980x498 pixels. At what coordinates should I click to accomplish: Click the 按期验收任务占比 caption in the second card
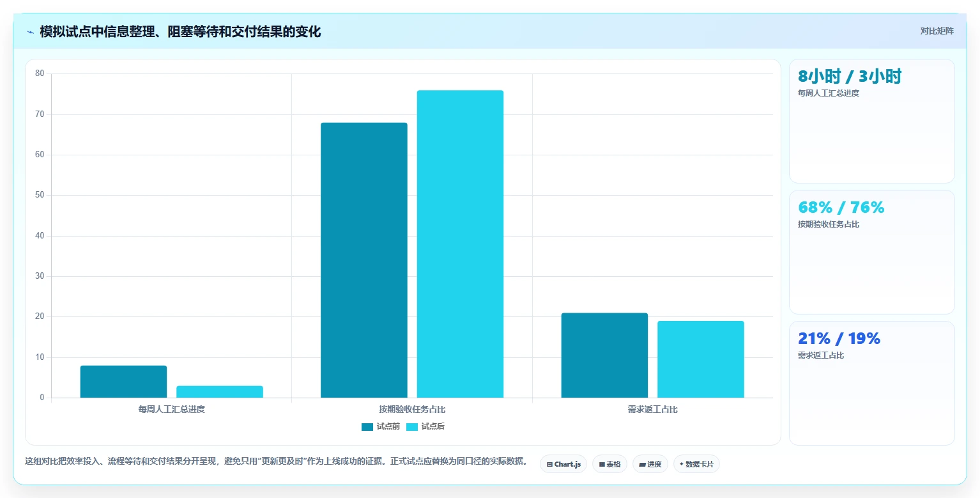point(829,224)
